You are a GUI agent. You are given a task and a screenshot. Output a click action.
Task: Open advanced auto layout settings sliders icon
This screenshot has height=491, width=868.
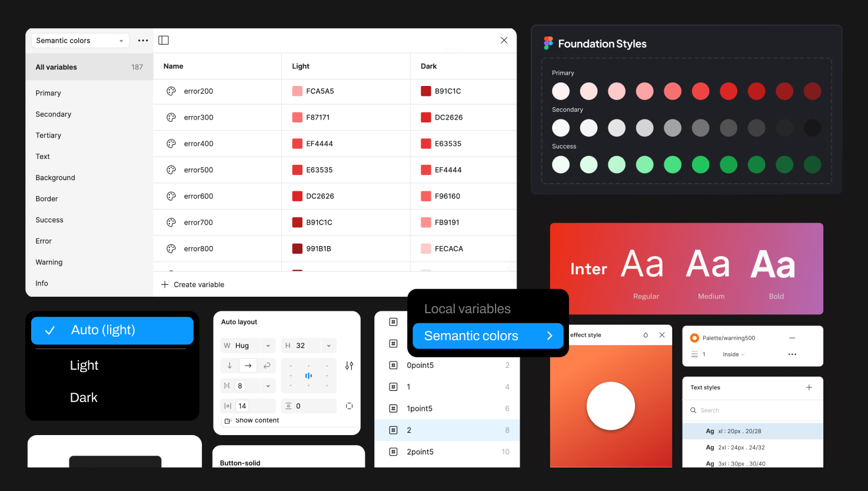(x=349, y=366)
